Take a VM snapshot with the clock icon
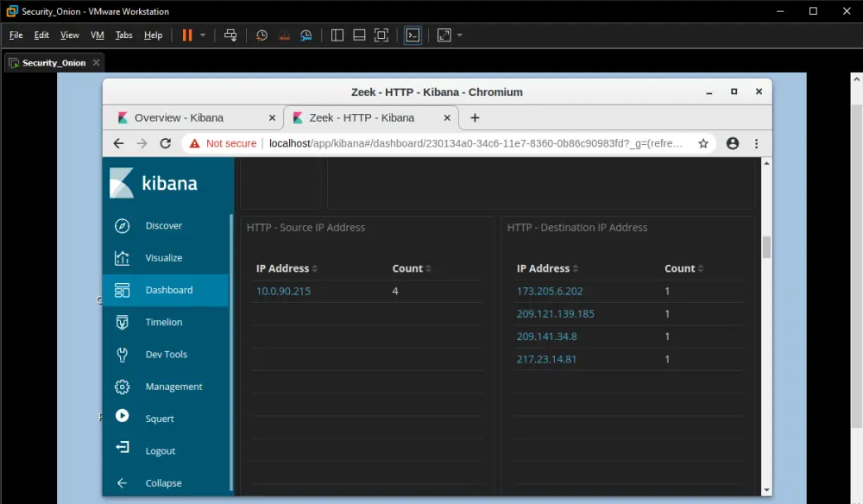863x504 pixels. coord(262,35)
